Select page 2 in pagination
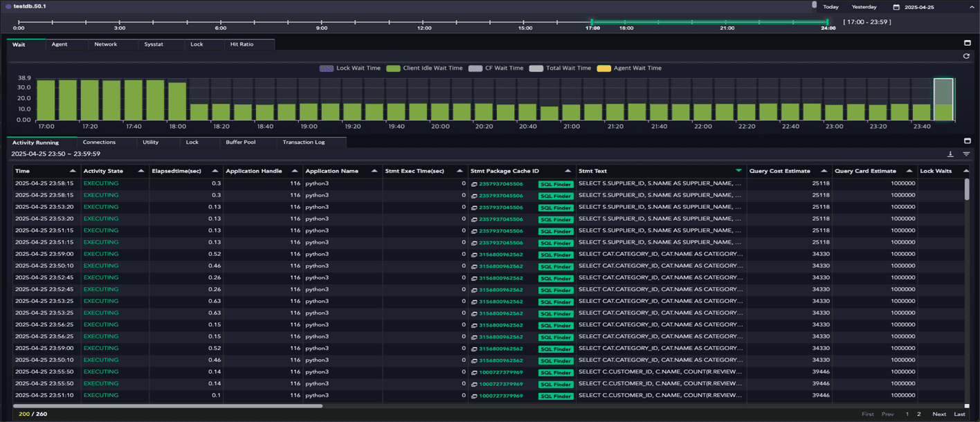Screen dimensions: 980x422 tap(918, 414)
